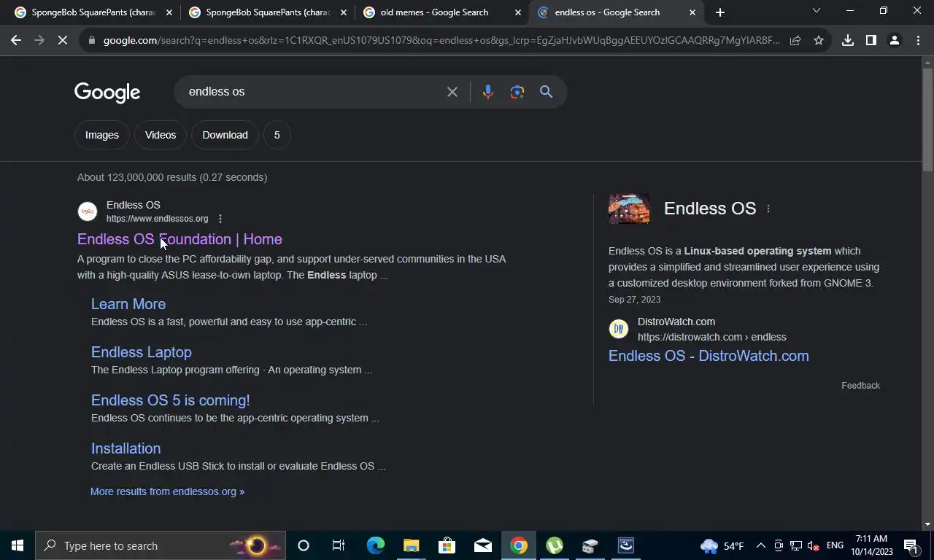Screen dimensions: 934x560
Task: Select the Download search filter chip
Action: [x=225, y=135]
